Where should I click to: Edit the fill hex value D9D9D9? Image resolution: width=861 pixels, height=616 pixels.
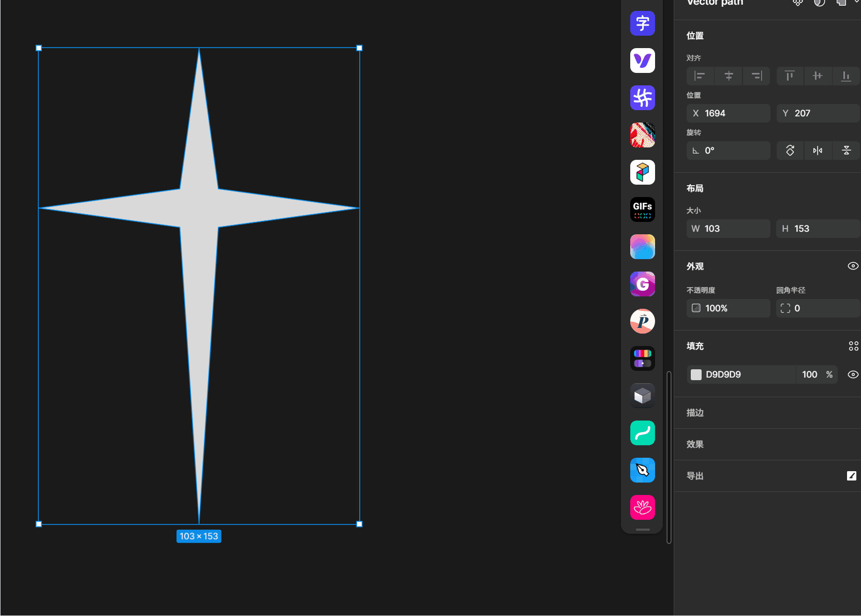[x=723, y=374]
